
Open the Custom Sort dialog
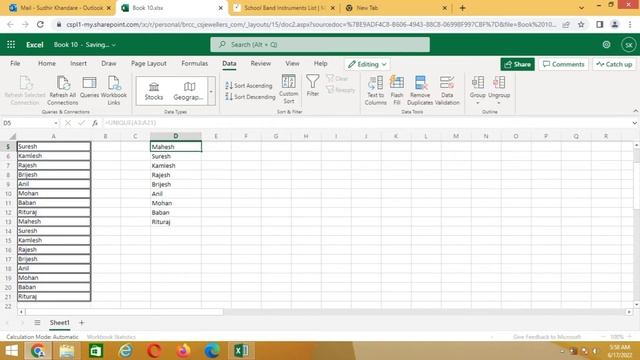[x=289, y=89]
